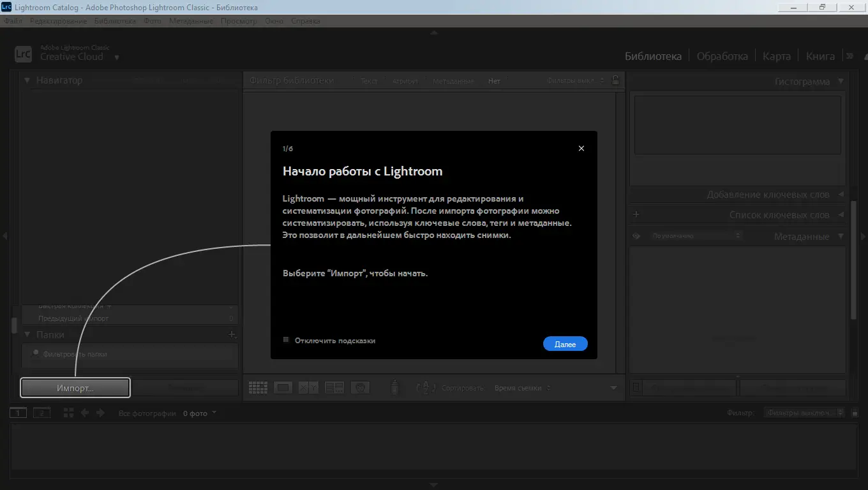
Task: Hide the top module picker panel arrow
Action: [x=434, y=32]
